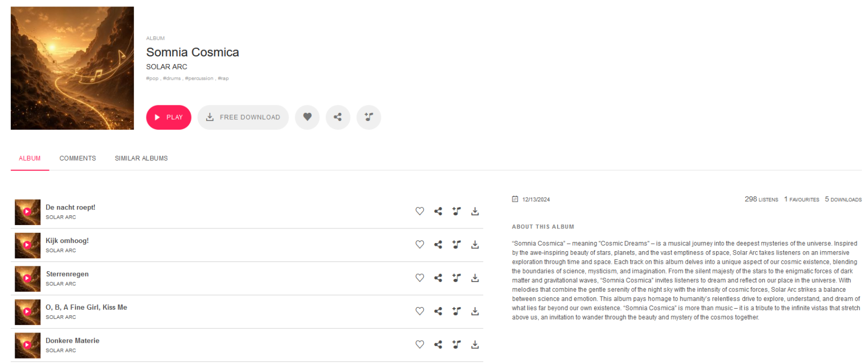Switch to the Comments tab
The height and width of the screenshot is (364, 868).
[x=78, y=158]
